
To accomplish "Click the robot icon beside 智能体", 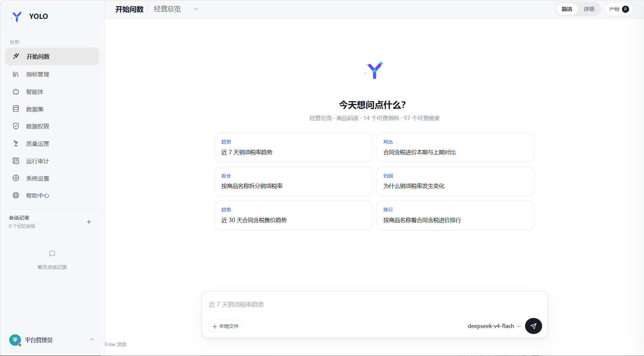I will pos(16,92).
